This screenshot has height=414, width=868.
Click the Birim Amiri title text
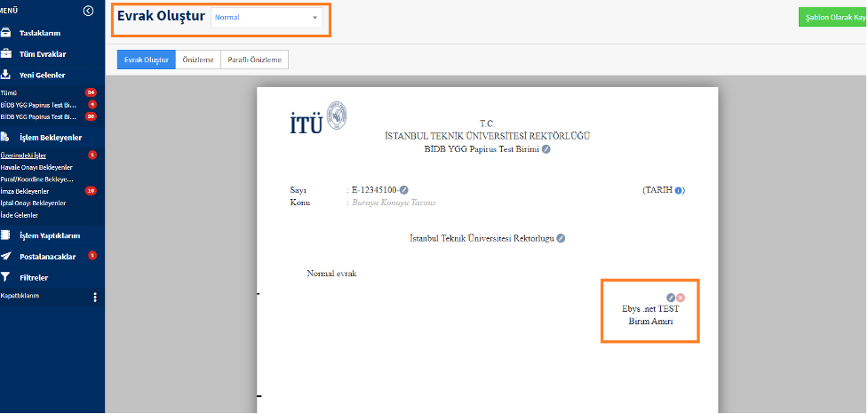(651, 322)
